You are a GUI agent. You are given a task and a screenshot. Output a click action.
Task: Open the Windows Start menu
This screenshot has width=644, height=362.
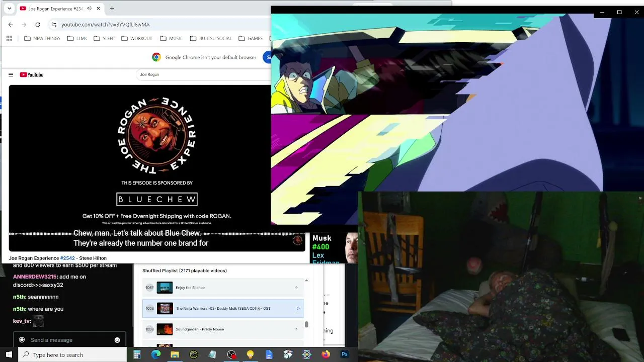tap(9, 354)
